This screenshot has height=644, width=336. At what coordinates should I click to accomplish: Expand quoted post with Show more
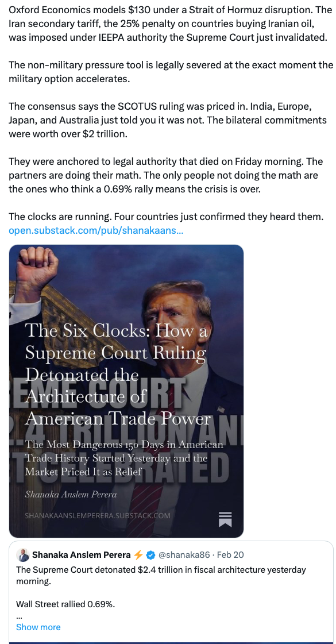click(x=38, y=627)
